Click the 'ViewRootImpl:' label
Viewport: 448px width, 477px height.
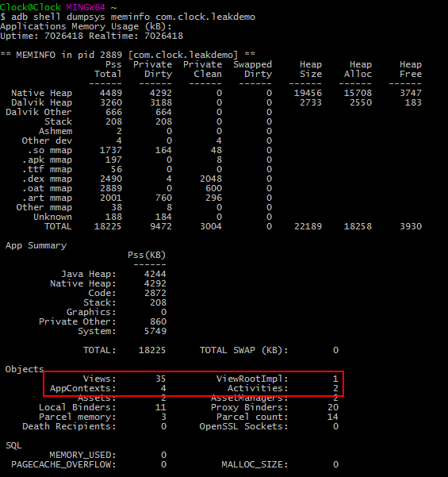coord(252,379)
